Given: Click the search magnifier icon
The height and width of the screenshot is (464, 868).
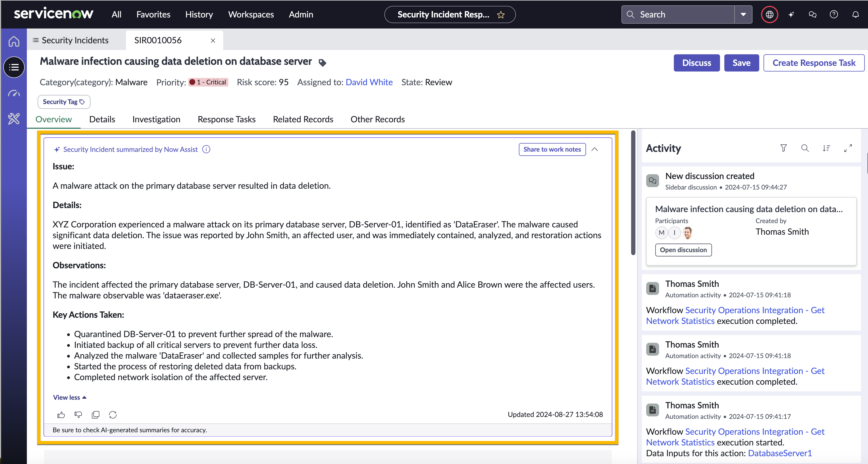Looking at the screenshot, I should pyautogui.click(x=630, y=15).
